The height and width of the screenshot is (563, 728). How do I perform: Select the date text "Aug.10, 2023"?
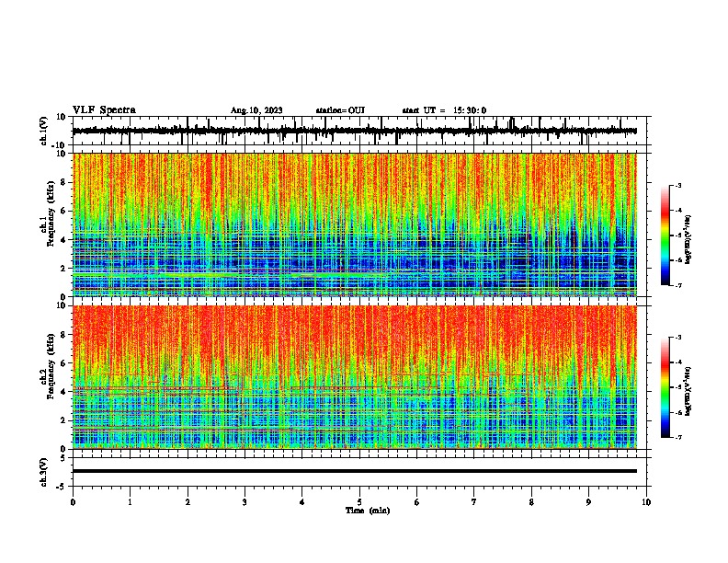pos(256,110)
